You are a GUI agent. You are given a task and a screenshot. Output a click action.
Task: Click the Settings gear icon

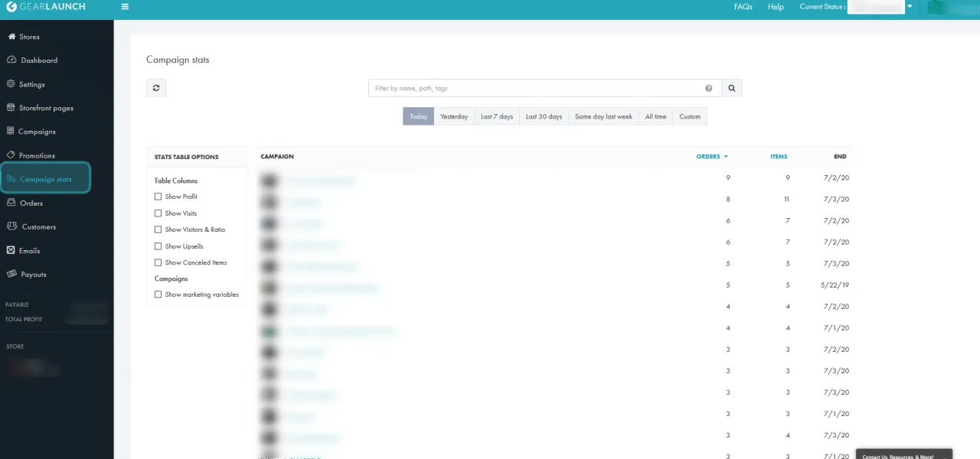click(11, 84)
